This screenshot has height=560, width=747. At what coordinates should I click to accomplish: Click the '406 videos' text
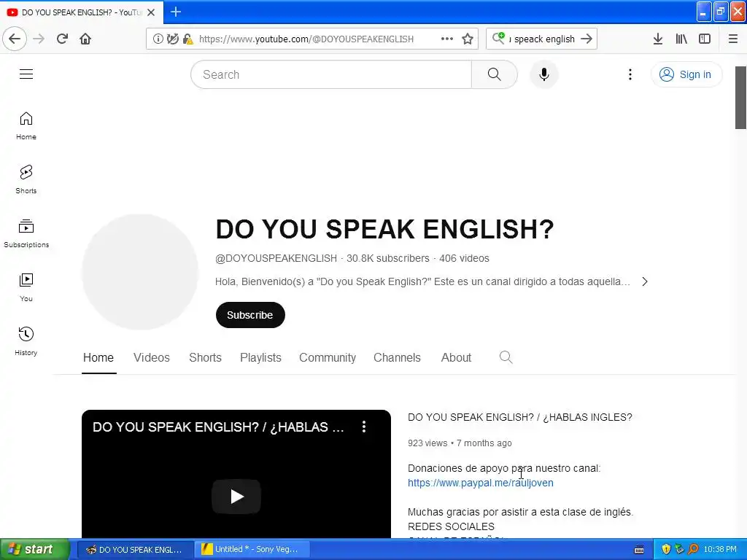click(464, 258)
